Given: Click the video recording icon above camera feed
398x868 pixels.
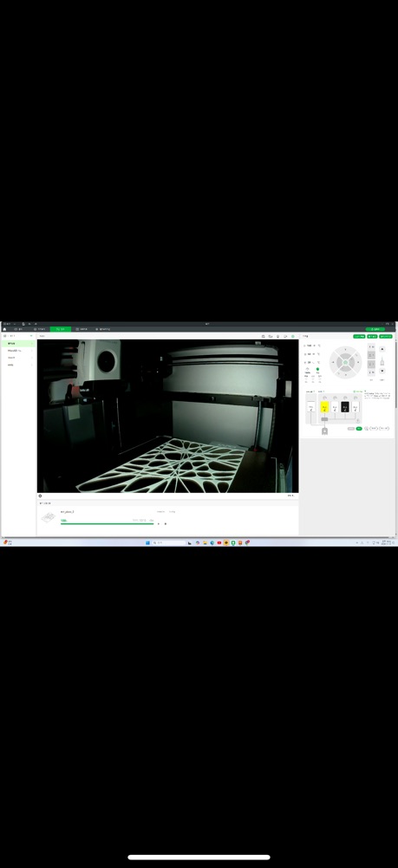Looking at the screenshot, I should click(285, 336).
